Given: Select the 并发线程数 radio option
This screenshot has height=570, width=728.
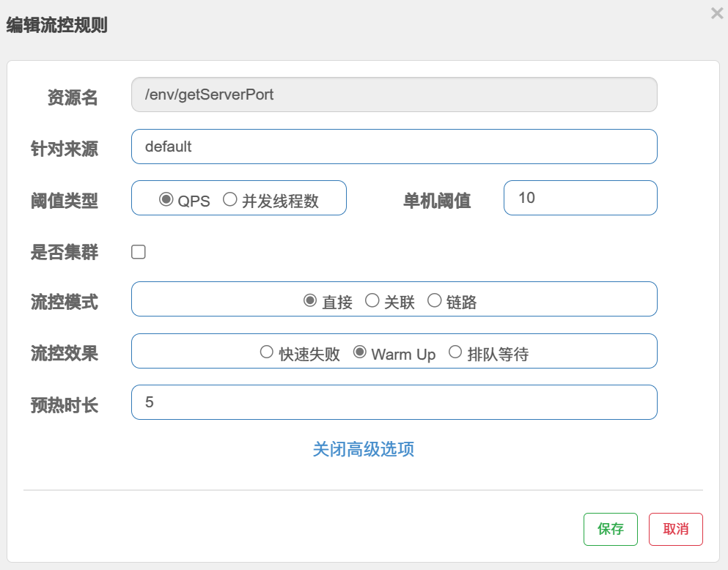Looking at the screenshot, I should tap(229, 199).
